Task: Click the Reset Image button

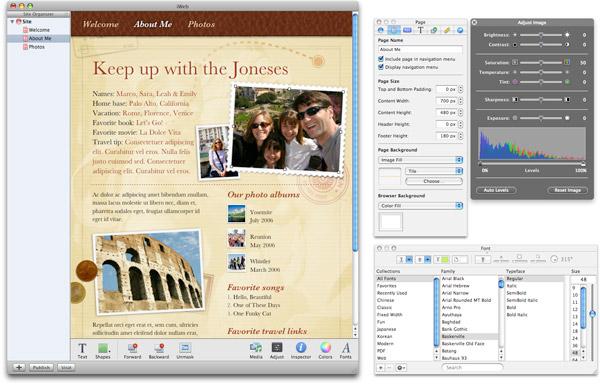Action: (x=567, y=190)
